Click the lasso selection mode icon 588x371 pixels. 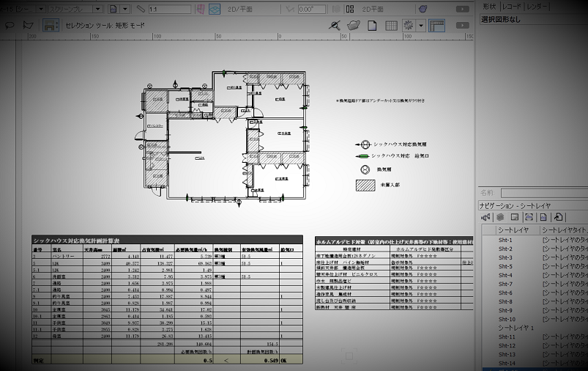(x=9, y=25)
